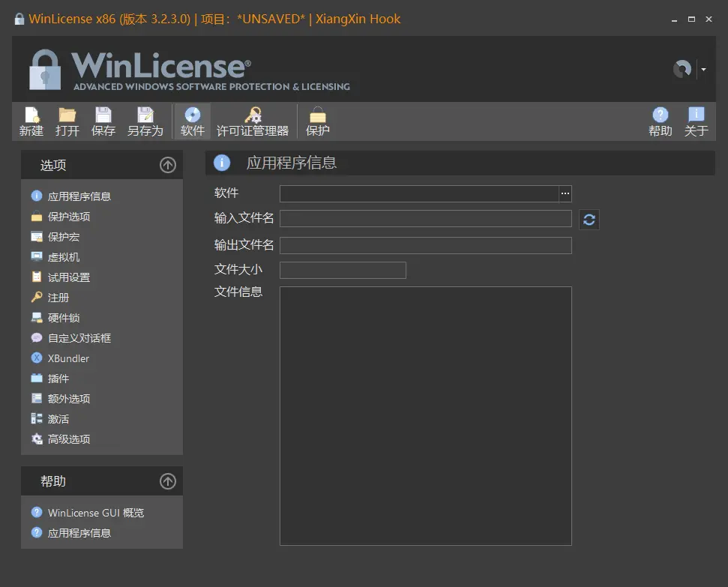728x587 pixels.
Task: Choose 另存为 (Save As) toolbar icon
Action: click(x=145, y=121)
